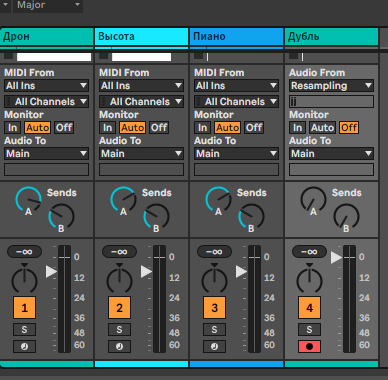388x380 pixels.
Task: Click the volume fader handle on Дубль
Action: point(337,257)
